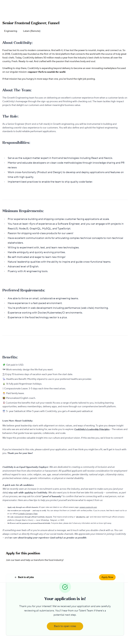Screen dimensions: 128x644
Task: Click the green checkmark success icon
Action: click(x=65, y=587)
